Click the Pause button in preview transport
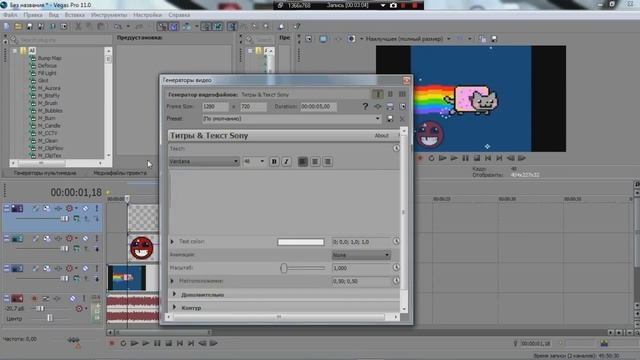This screenshot has width=640, height=360. [465, 158]
